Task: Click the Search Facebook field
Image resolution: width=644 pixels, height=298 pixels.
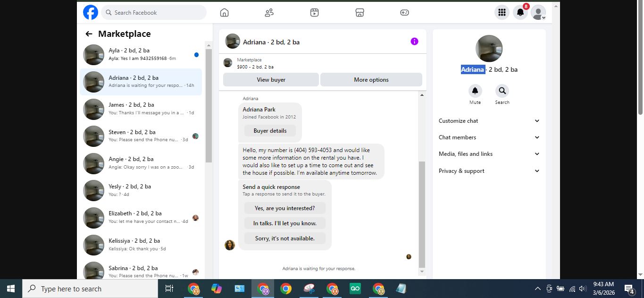Action: (154, 13)
